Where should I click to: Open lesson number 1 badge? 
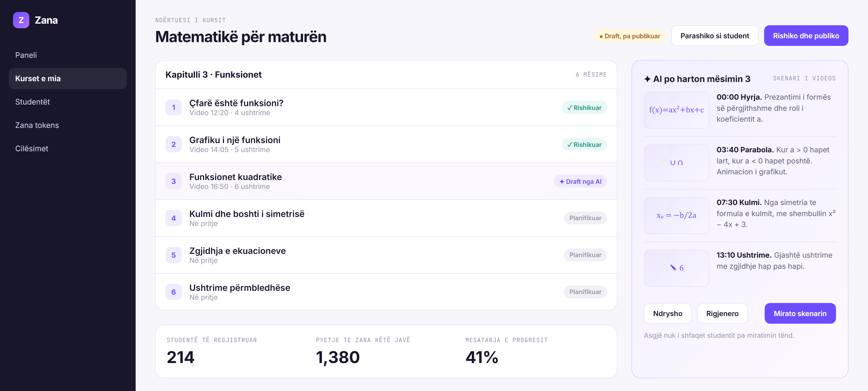(x=174, y=107)
